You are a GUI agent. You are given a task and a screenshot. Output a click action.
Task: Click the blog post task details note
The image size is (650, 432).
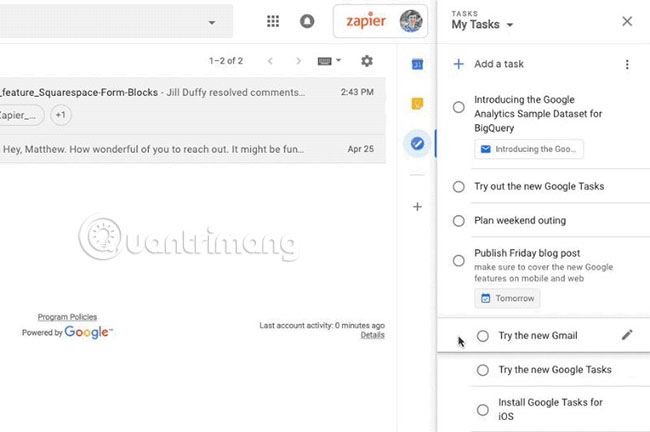(543, 272)
